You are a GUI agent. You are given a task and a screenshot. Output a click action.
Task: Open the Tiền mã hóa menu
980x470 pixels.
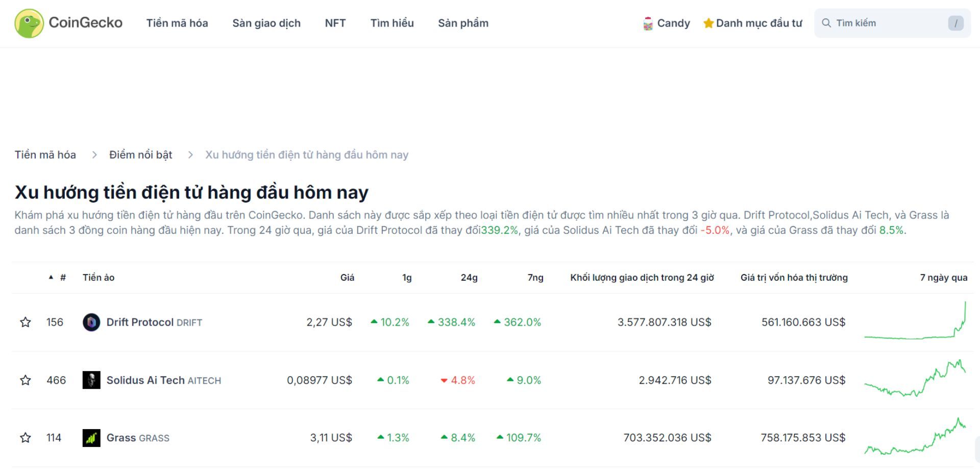pos(177,23)
